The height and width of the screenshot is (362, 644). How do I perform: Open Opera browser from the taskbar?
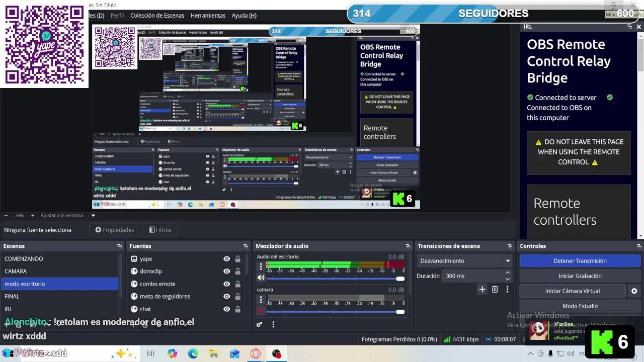pos(256,353)
